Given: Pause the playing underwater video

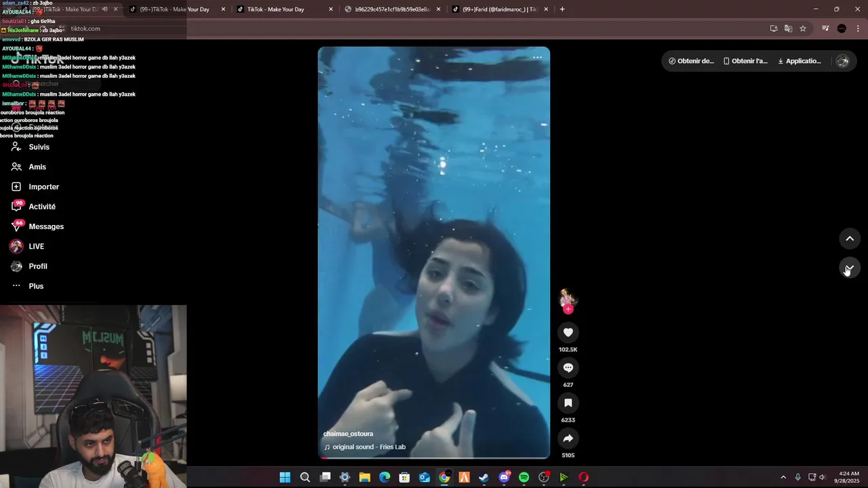Looking at the screenshot, I should pyautogui.click(x=434, y=252).
